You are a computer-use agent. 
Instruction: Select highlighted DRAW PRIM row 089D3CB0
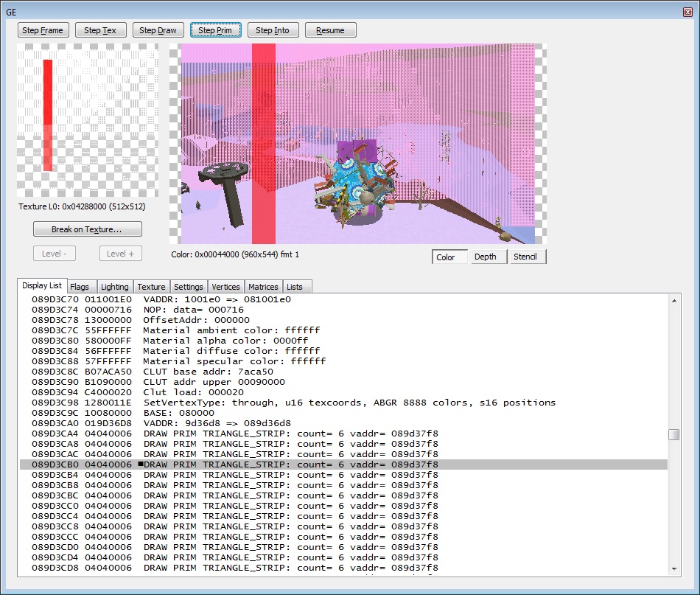click(344, 464)
